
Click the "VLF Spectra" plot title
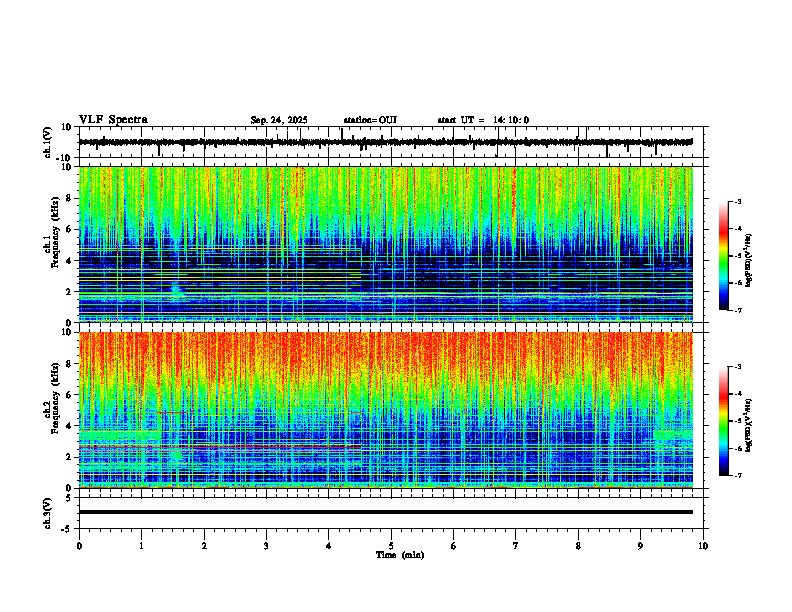point(113,120)
